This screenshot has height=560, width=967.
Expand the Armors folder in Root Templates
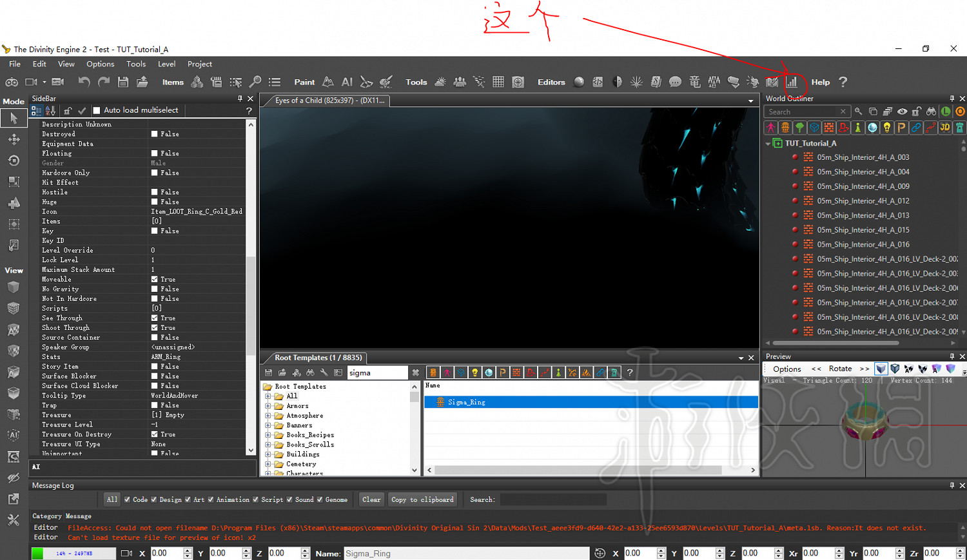click(268, 406)
